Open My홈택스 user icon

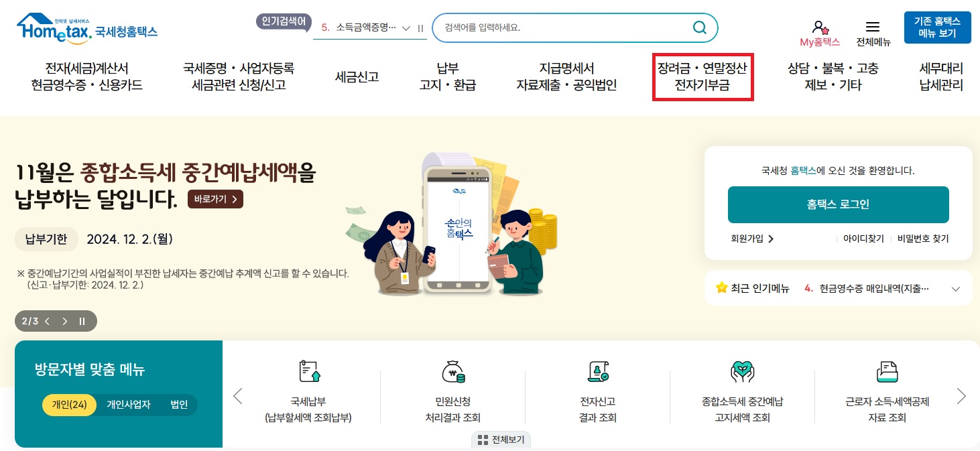(820, 27)
